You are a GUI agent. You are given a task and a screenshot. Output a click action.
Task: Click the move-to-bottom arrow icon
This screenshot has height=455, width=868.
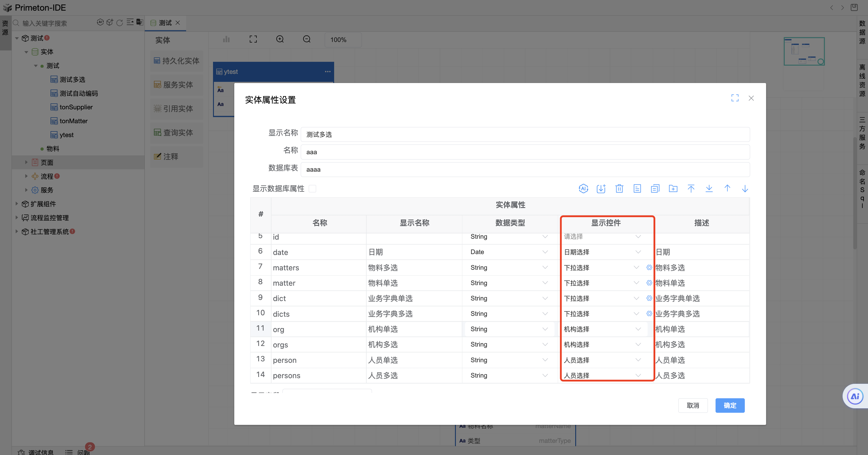coord(709,189)
